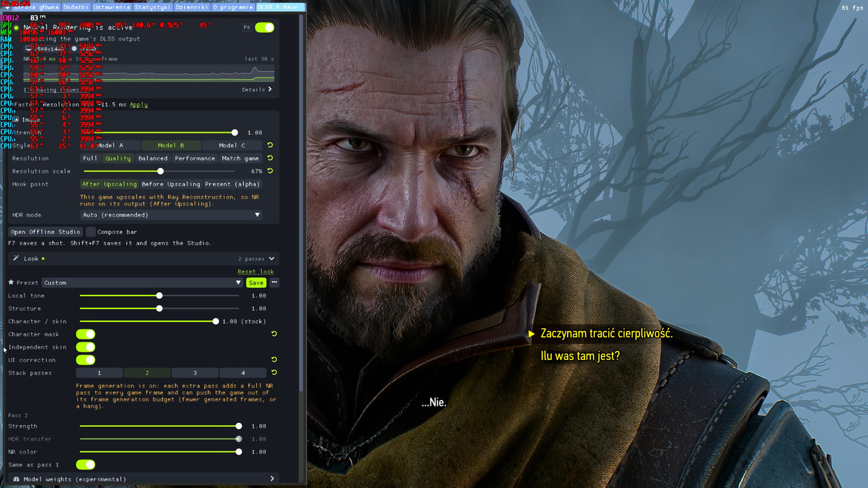Toggle Same as pass 1

tap(85, 464)
